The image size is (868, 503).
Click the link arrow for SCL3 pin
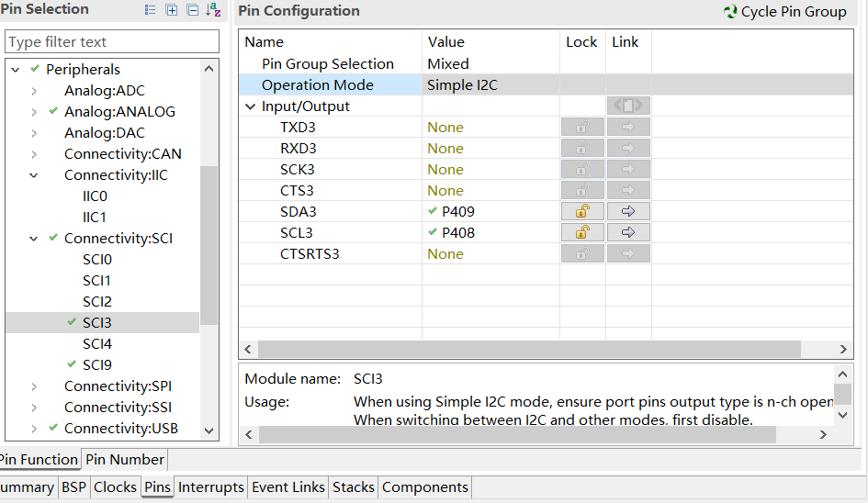coord(628,232)
